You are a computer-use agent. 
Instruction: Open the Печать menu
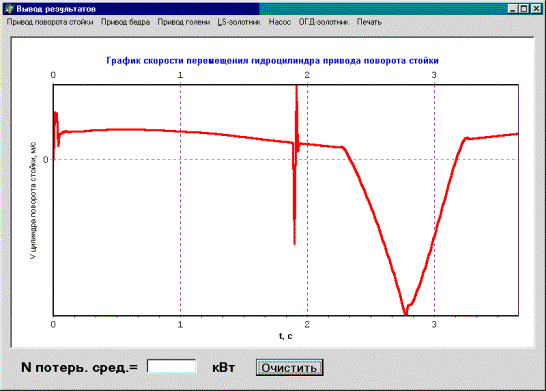tap(369, 22)
